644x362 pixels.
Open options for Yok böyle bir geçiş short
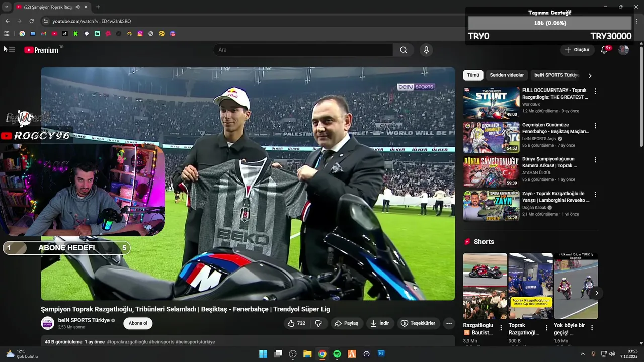pyautogui.click(x=592, y=328)
